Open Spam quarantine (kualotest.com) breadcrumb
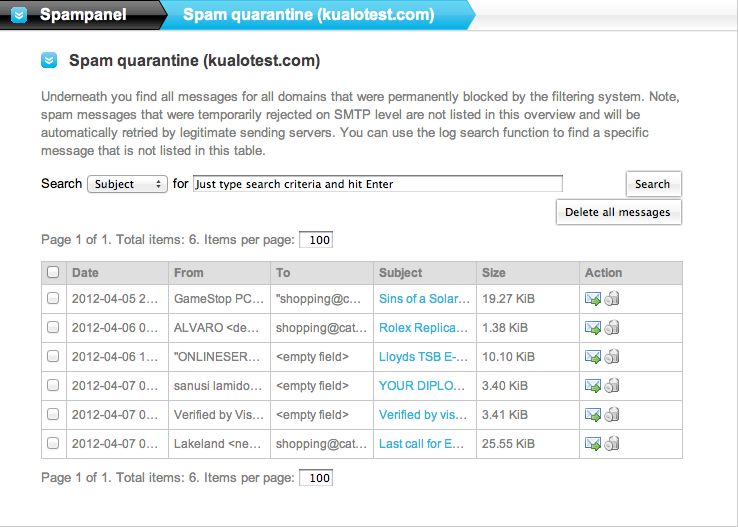This screenshot has width=738, height=527. point(308,15)
